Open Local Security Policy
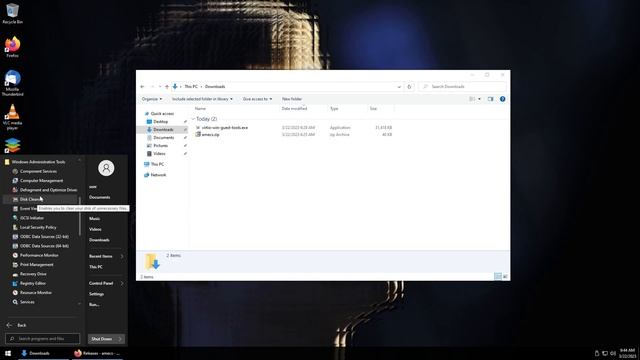 38,227
